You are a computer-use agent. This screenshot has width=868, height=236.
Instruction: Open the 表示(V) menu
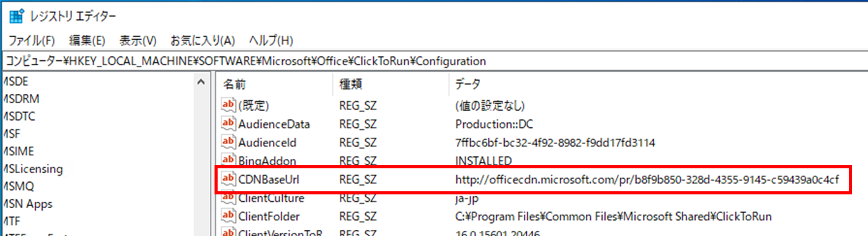tap(138, 41)
